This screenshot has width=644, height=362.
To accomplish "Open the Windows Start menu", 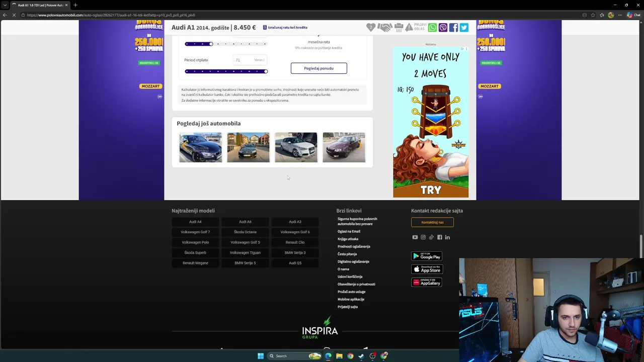I will [x=261, y=356].
